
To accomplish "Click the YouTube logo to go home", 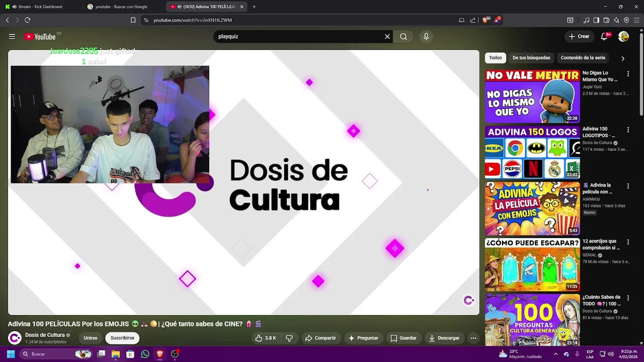I will click(40, 36).
